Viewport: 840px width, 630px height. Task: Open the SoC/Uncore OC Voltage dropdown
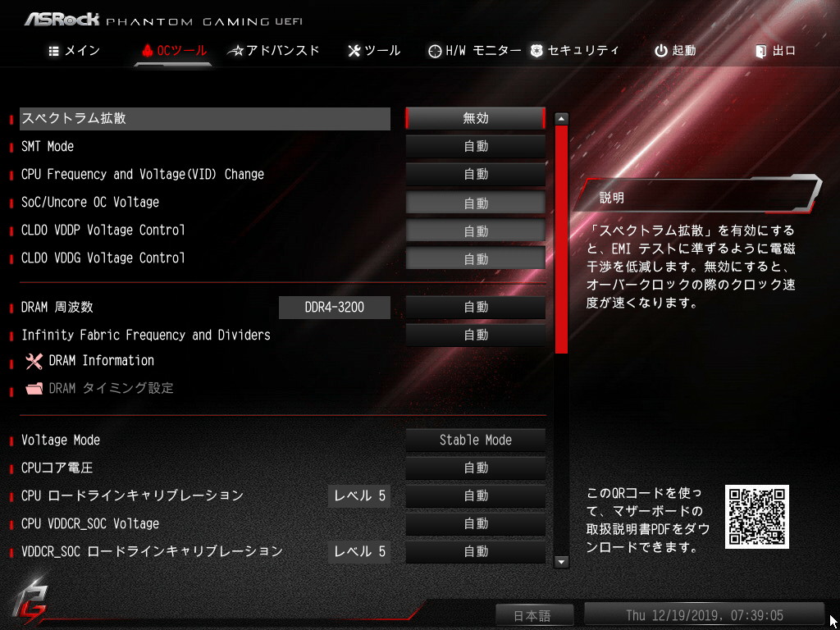coord(476,203)
